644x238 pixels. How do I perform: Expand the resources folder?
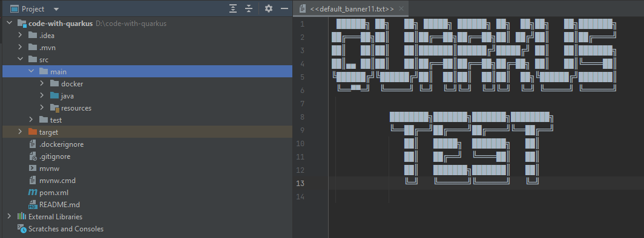[42, 108]
